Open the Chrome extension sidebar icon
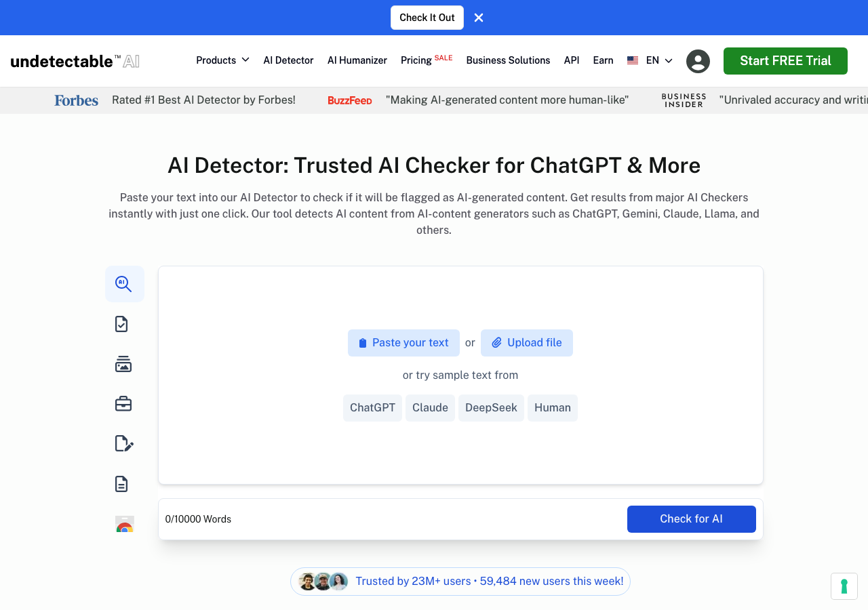Viewport: 868px width, 610px height. 124,524
